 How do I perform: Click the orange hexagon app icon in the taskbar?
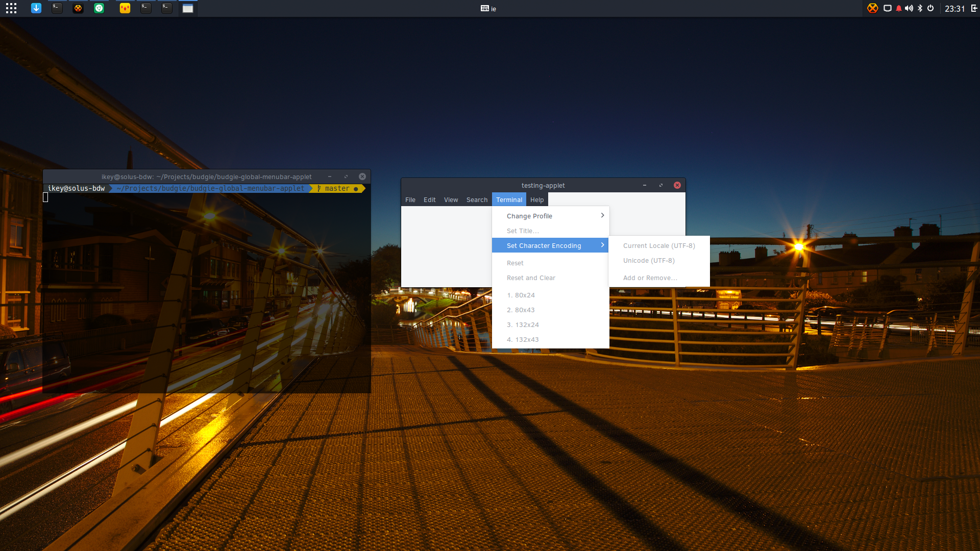(x=78, y=8)
